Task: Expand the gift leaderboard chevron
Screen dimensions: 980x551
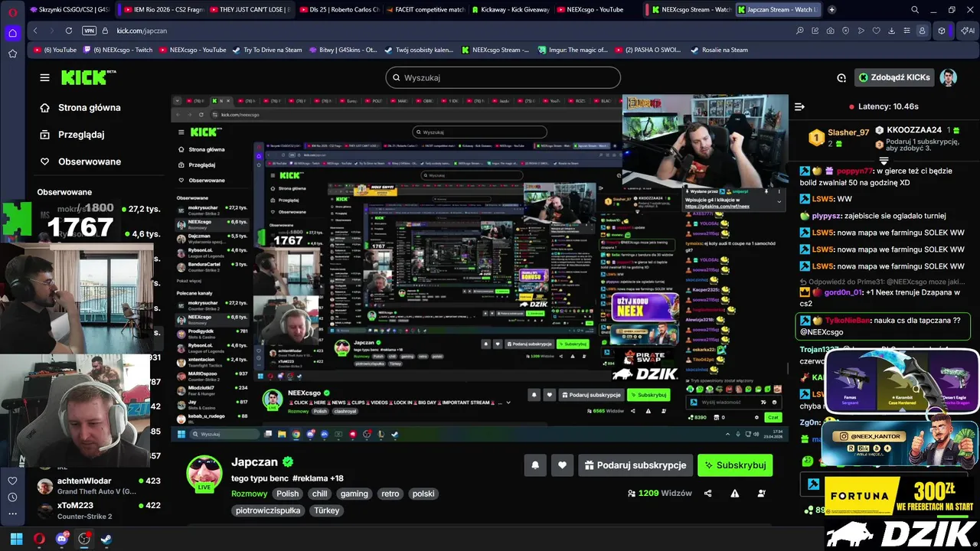Action: tap(883, 160)
